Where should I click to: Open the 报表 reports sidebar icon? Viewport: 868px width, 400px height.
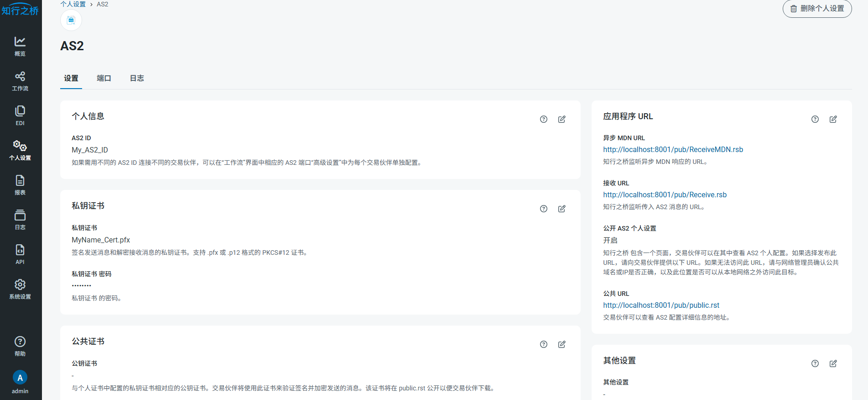[20, 185]
